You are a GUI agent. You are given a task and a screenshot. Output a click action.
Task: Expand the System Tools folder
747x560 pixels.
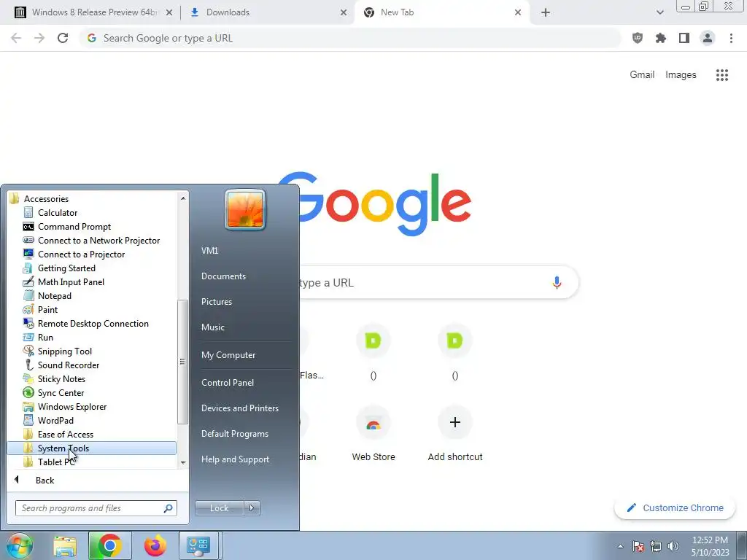coord(91,448)
